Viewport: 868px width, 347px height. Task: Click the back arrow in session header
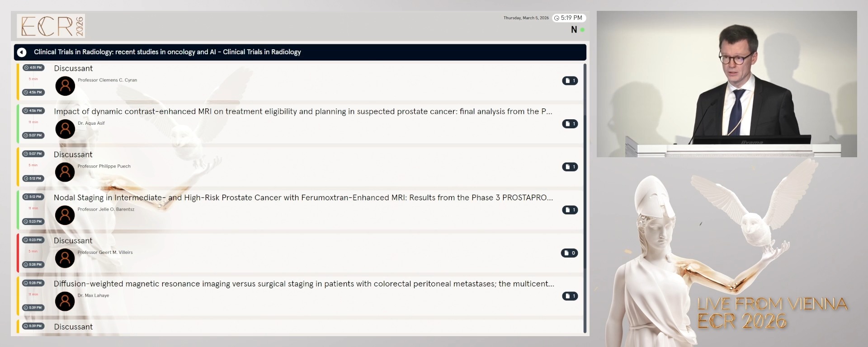point(22,52)
